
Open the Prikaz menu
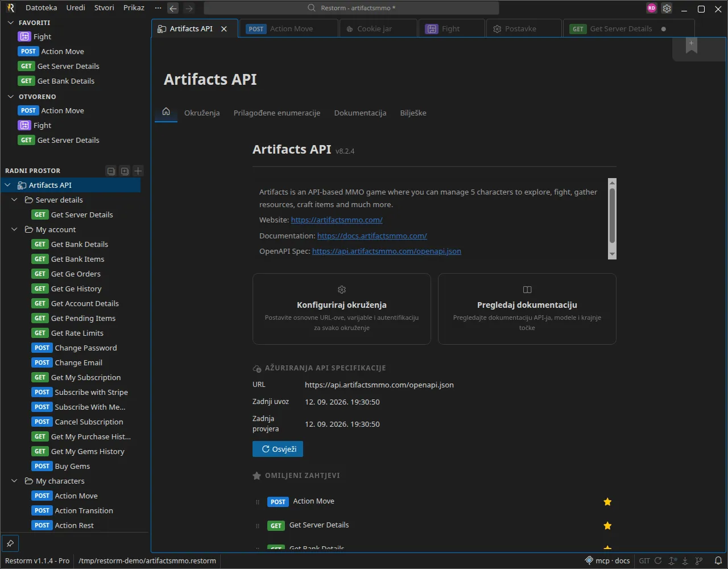(x=134, y=8)
